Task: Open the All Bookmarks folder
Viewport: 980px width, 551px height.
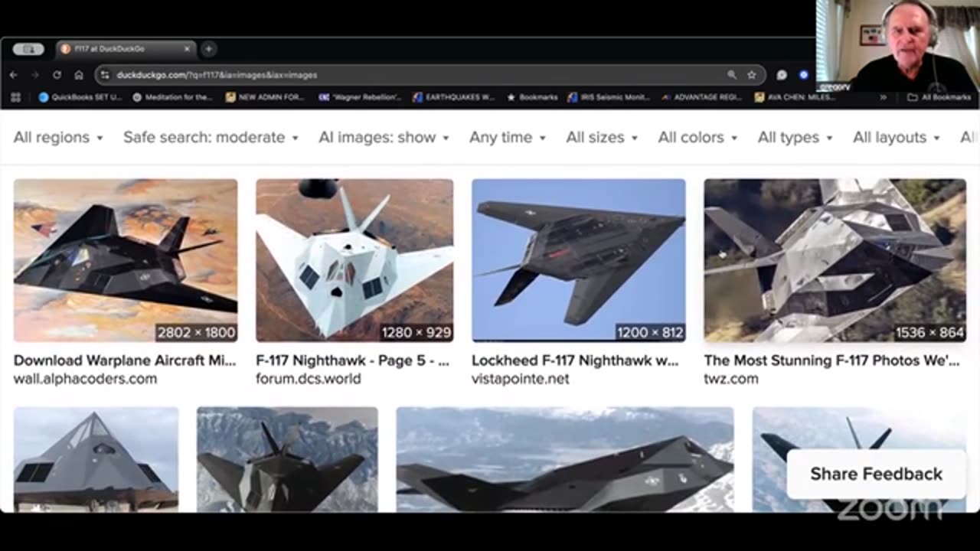Action: pyautogui.click(x=939, y=97)
